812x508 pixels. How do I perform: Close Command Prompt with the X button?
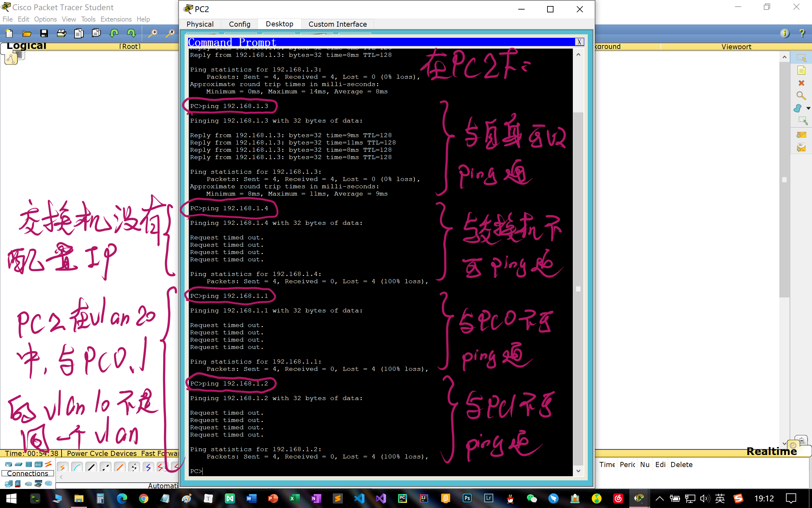(x=579, y=42)
